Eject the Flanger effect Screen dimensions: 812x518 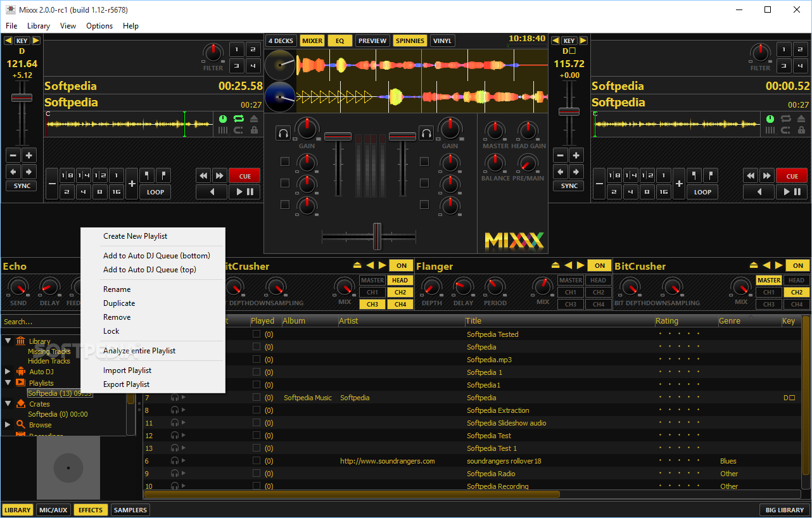click(555, 265)
